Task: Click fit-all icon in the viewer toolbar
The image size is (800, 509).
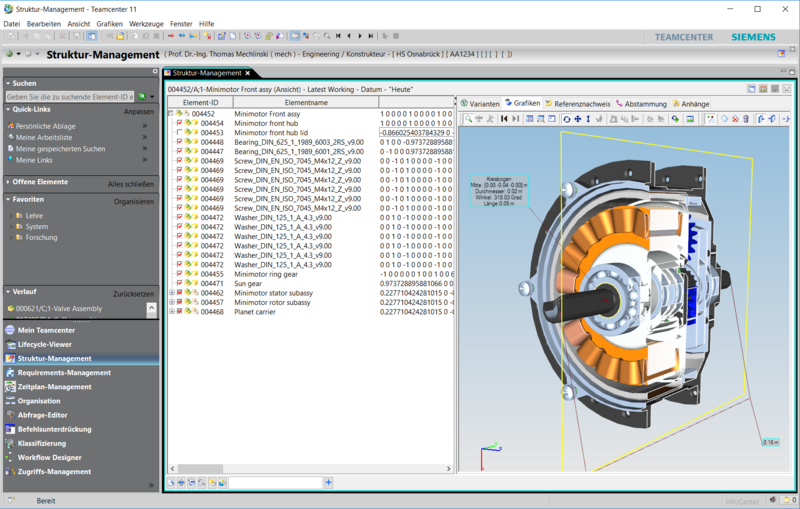Action: (530, 119)
